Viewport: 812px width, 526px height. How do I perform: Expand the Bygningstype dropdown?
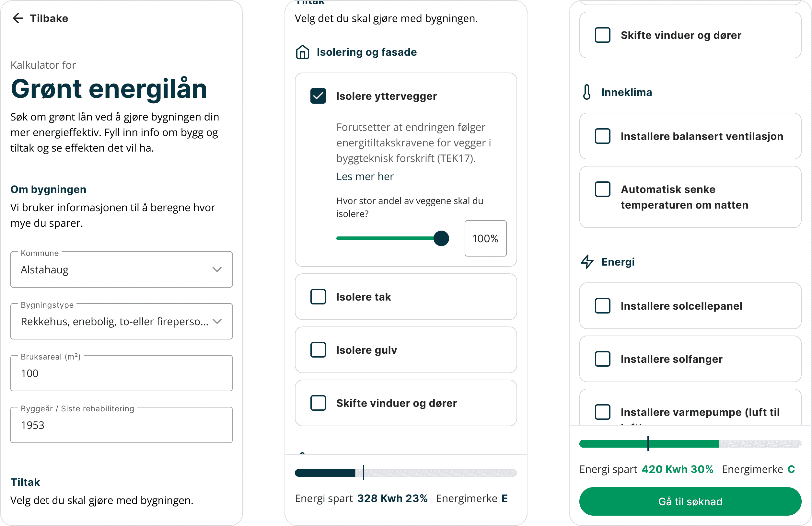[122, 321]
